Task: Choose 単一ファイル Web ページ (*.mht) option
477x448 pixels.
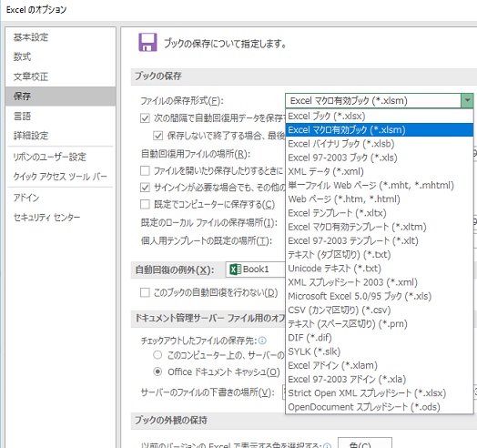Action: point(380,186)
